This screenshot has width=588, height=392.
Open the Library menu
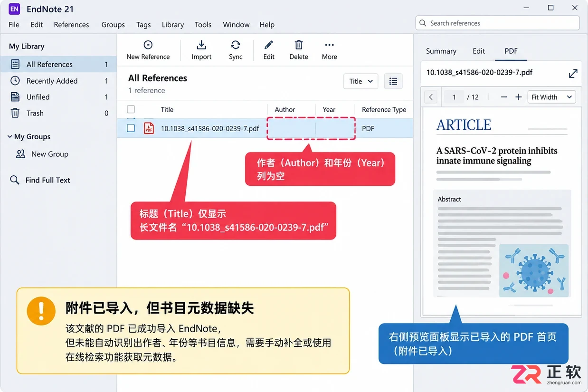coord(173,25)
